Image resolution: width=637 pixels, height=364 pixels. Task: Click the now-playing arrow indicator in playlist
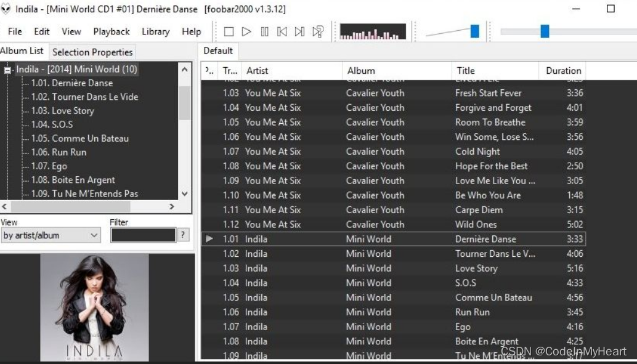(209, 239)
